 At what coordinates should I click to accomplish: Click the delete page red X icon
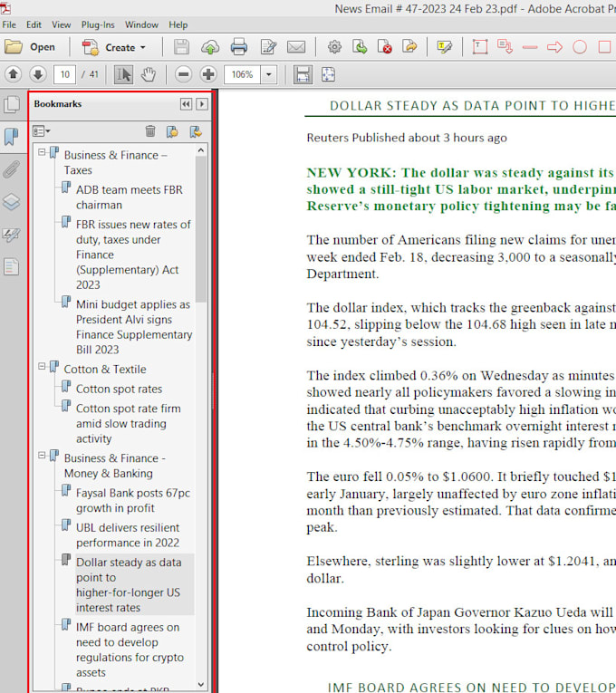pos(384,47)
